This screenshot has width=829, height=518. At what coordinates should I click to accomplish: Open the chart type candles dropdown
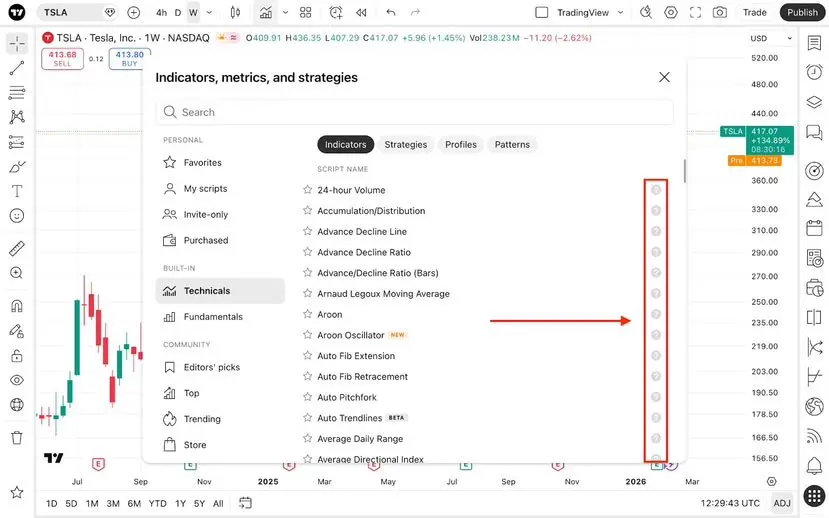point(235,13)
